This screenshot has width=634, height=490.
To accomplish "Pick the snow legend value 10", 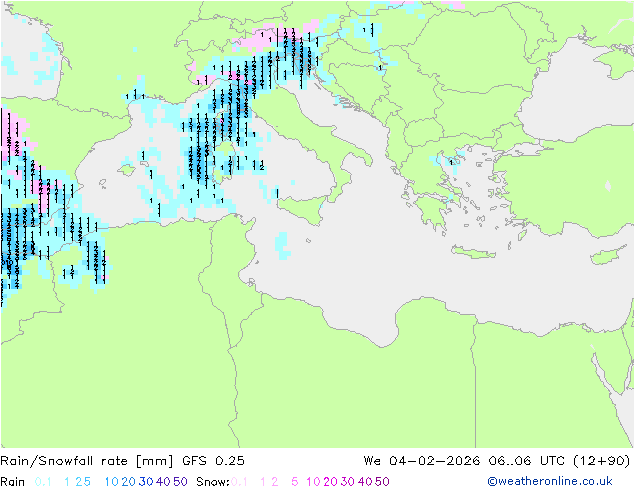I will (313, 482).
